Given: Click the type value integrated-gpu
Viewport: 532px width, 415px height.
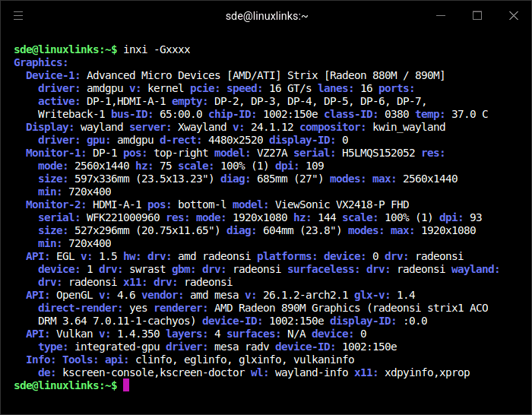Looking at the screenshot, I should point(117,347).
